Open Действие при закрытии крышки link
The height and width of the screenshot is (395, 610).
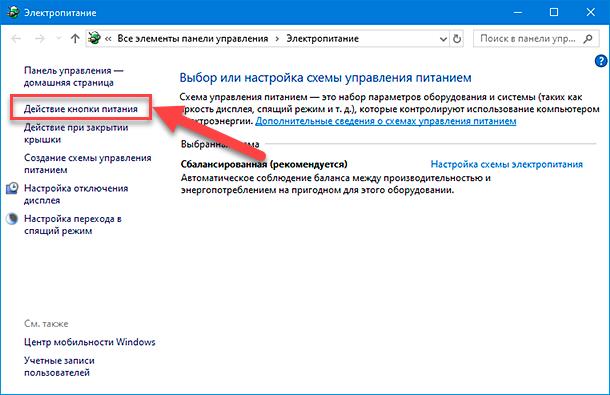(76, 133)
